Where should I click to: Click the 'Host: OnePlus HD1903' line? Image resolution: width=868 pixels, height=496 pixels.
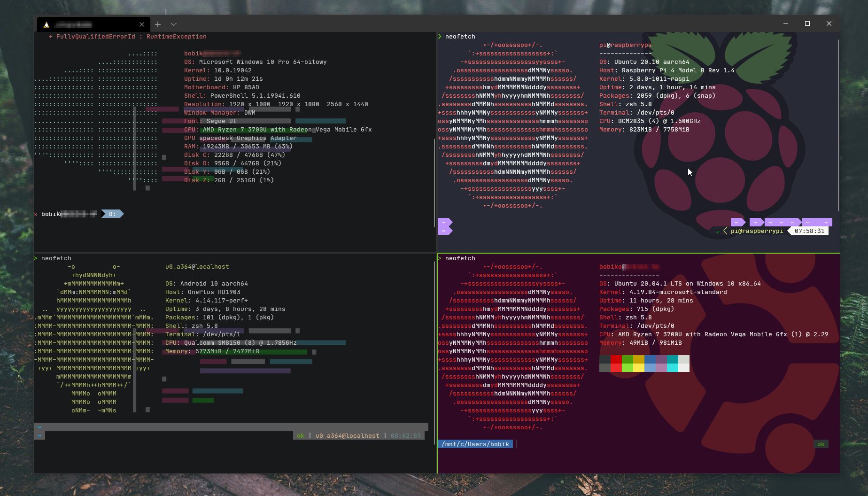coord(203,292)
